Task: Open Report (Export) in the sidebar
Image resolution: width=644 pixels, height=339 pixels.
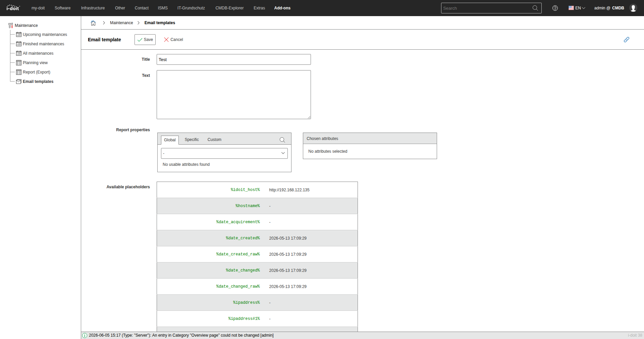Action: [37, 72]
